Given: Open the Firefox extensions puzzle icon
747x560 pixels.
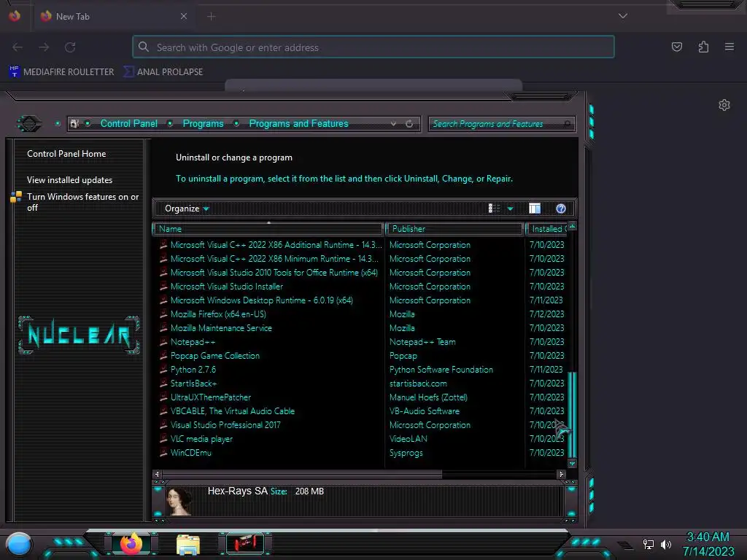Looking at the screenshot, I should click(703, 47).
